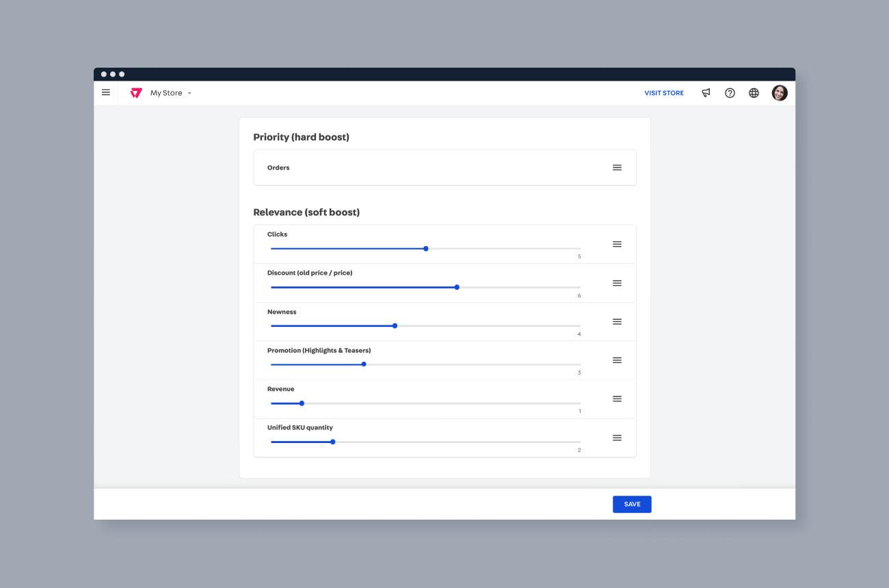889x588 pixels.
Task: Select the Revenue slider thumb
Action: click(301, 403)
